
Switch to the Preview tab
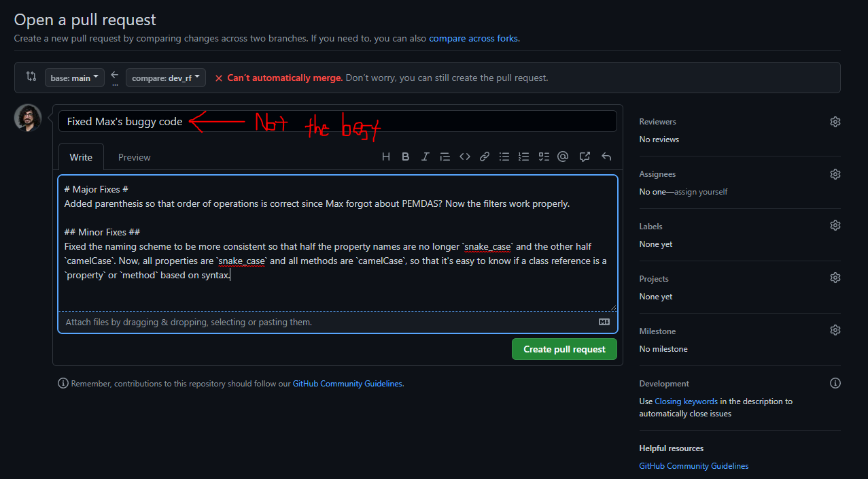(134, 157)
